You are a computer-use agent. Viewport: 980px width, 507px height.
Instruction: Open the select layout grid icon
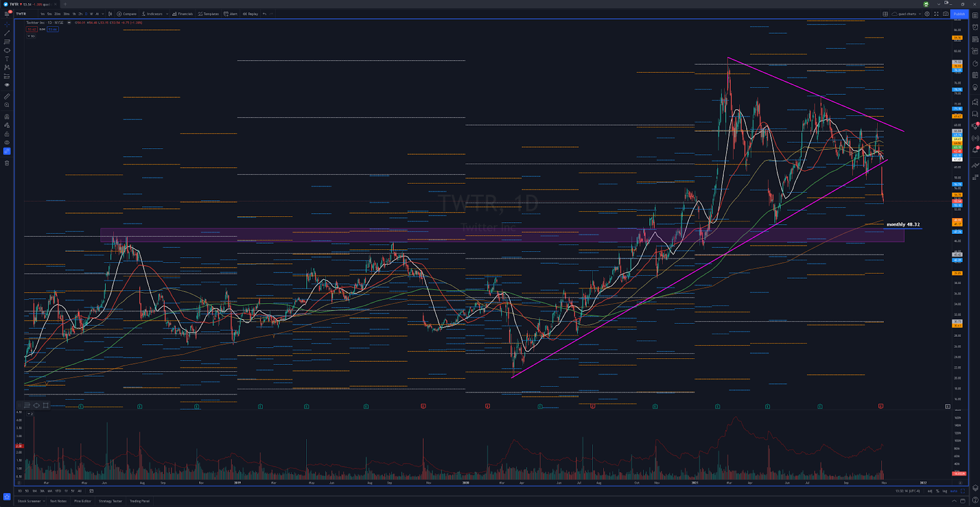(x=885, y=13)
